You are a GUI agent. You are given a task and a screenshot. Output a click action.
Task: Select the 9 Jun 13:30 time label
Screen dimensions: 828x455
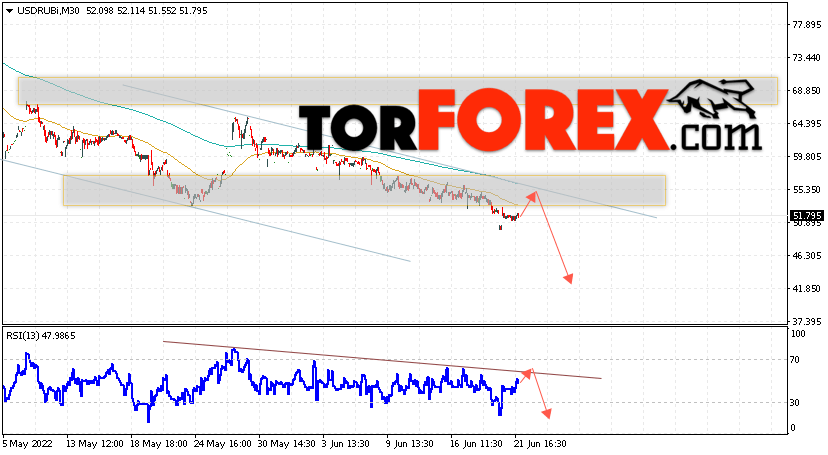coord(410,444)
